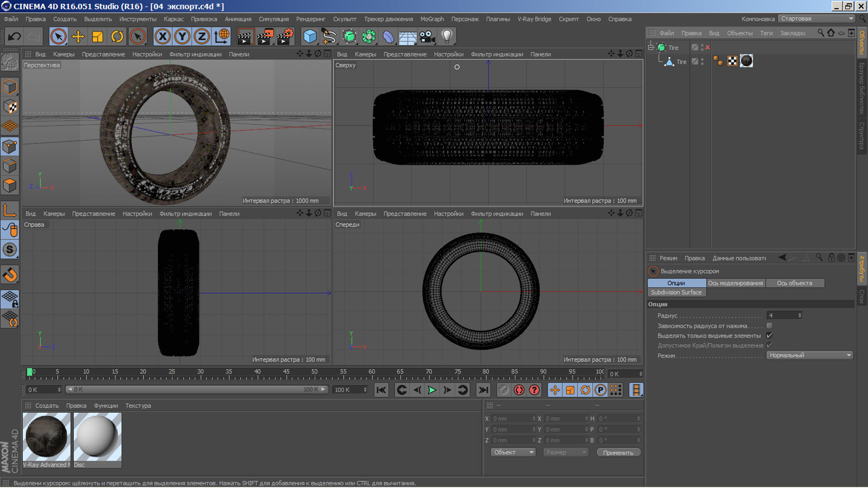This screenshot has width=868, height=488.
Task: Enable Polygons mode in left sidebar
Action: 10,186
